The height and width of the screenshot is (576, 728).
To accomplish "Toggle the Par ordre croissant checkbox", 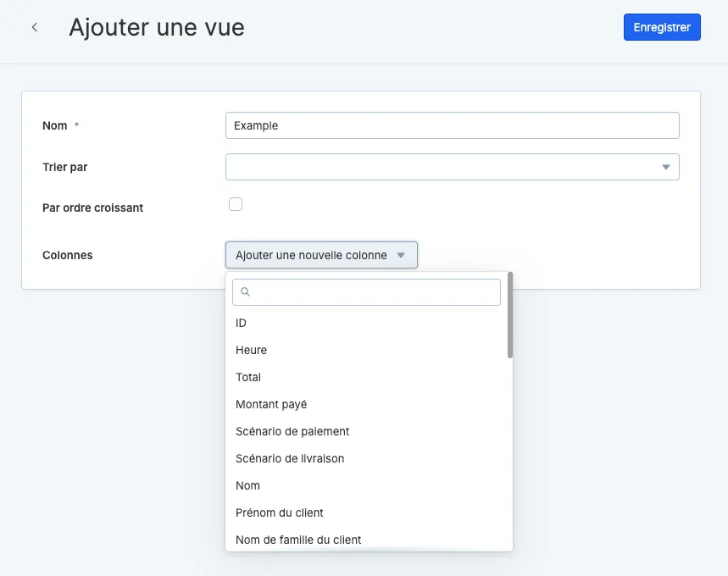I will 236,204.
